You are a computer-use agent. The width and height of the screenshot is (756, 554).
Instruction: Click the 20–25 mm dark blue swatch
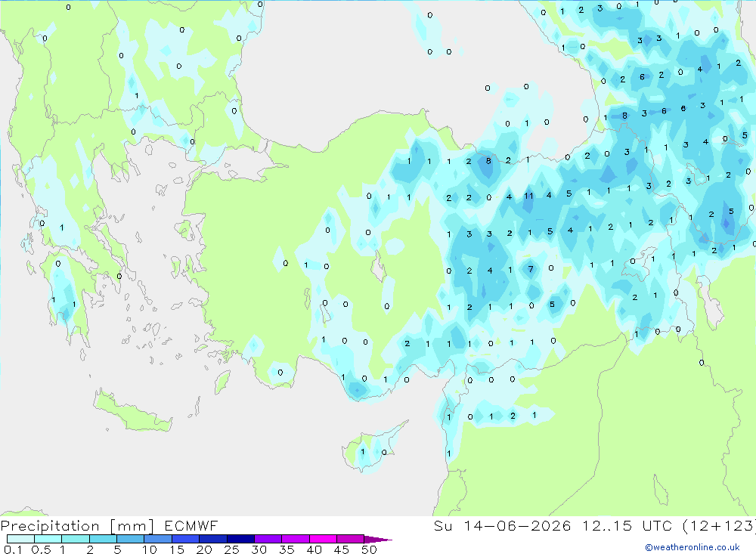212,539
